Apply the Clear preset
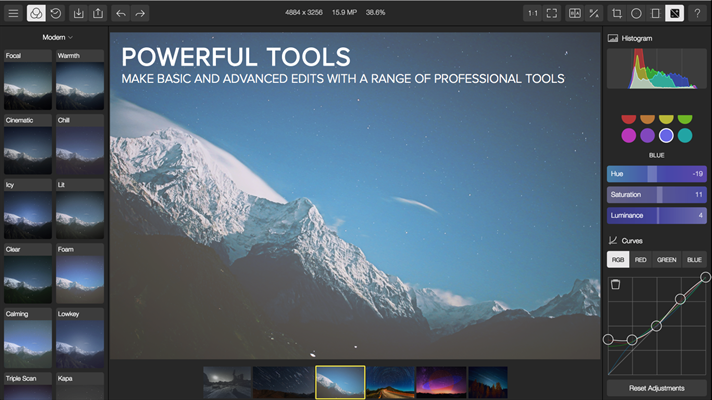712x400 pixels. 28,274
